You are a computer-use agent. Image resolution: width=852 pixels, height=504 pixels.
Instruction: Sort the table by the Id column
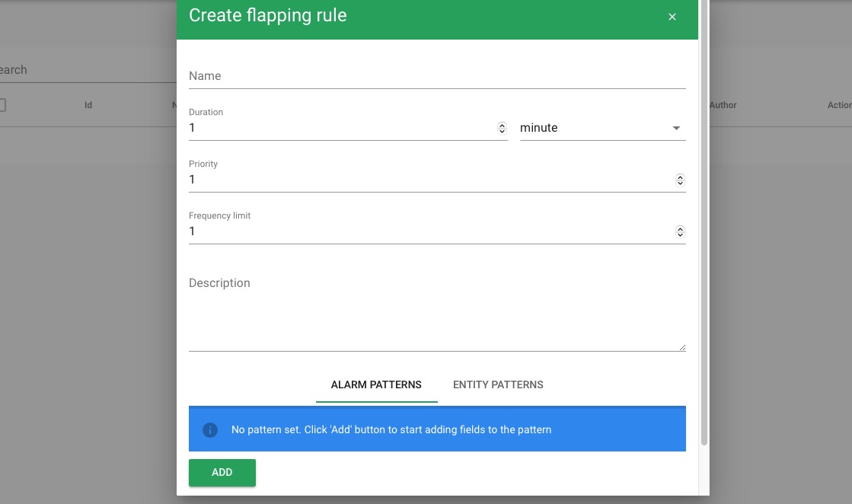[x=88, y=104]
